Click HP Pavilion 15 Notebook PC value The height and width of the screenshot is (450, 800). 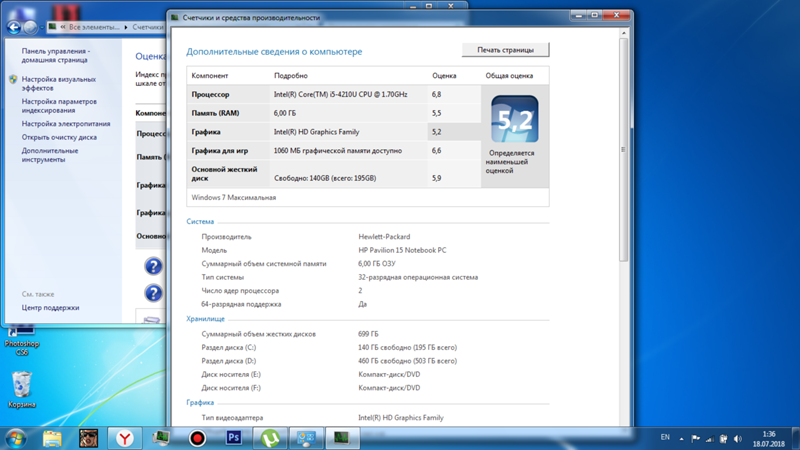[402, 250]
